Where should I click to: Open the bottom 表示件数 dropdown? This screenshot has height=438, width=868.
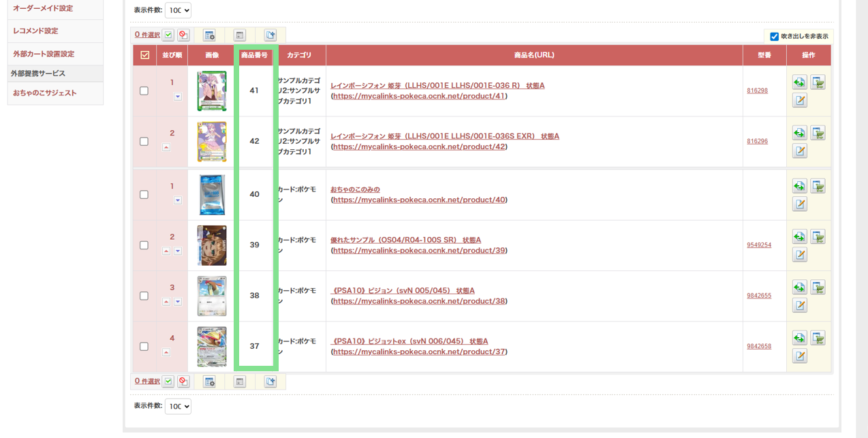click(x=178, y=406)
